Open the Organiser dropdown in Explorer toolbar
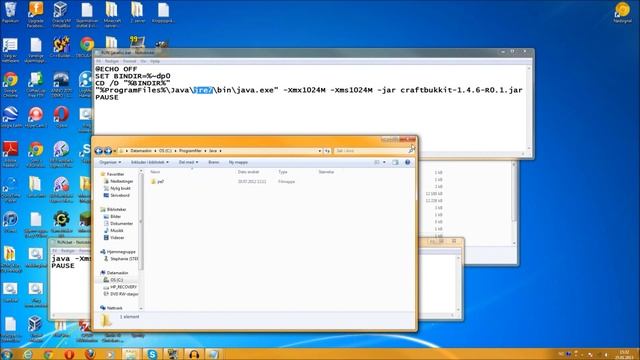640x360 pixels. (110, 162)
